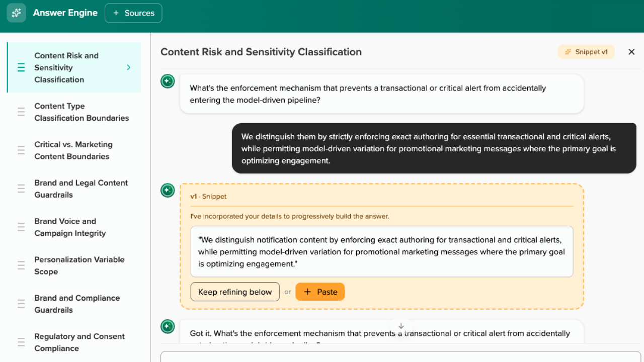
Task: Open Brand Voice and Campaign Integrity topic
Action: tap(74, 227)
